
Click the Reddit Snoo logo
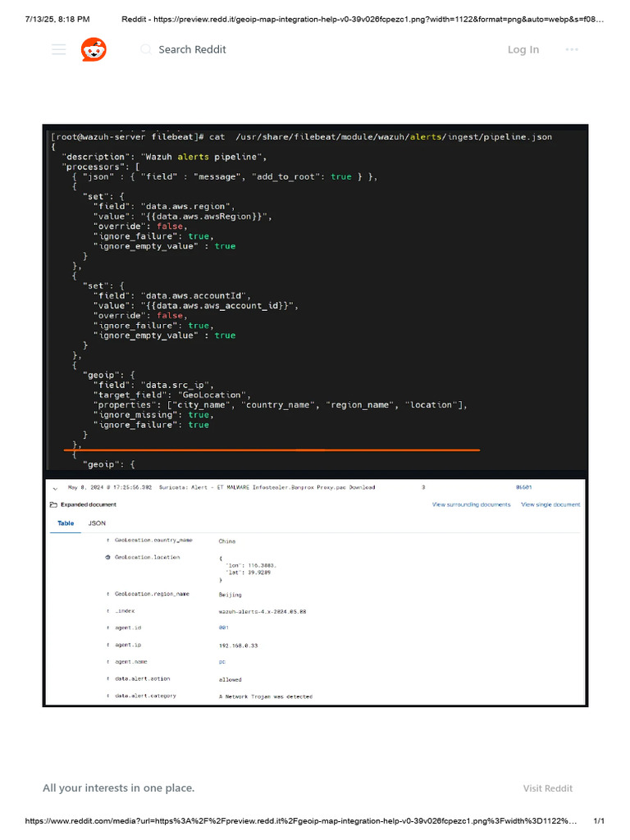pyautogui.click(x=94, y=50)
